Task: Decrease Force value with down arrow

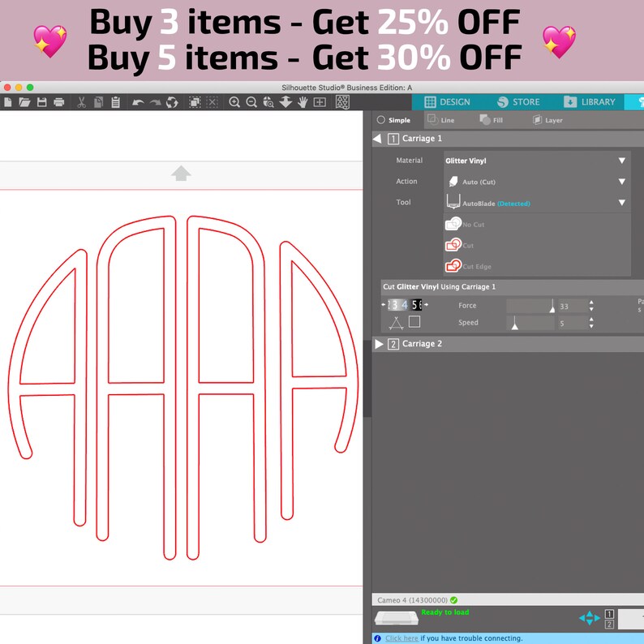Action: pos(591,309)
